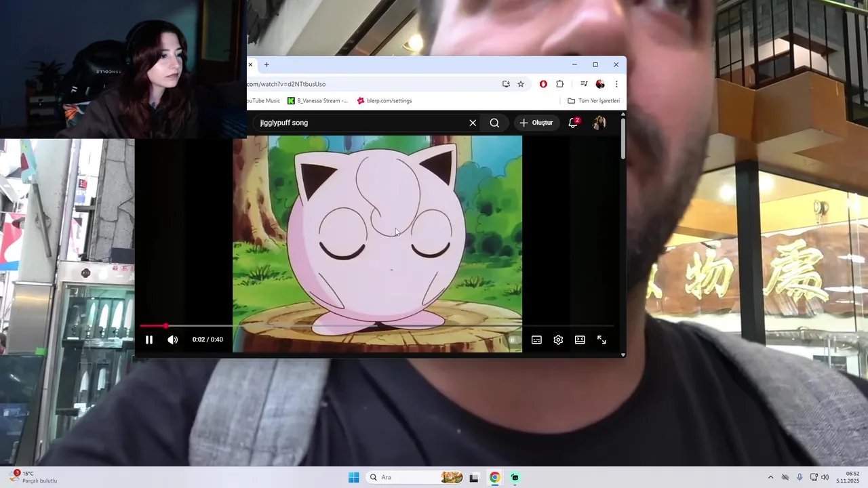Clear the YouTube search text
Screen dimensions: 868x488
473,123
